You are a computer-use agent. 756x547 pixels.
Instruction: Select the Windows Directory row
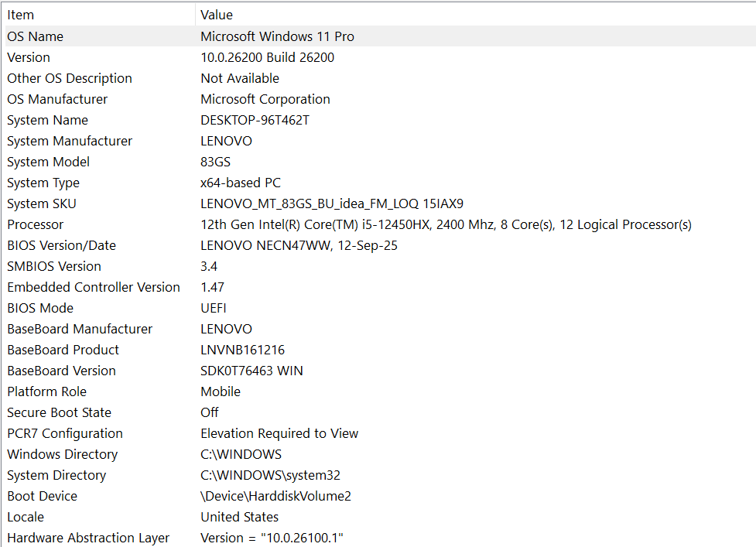tap(381, 454)
